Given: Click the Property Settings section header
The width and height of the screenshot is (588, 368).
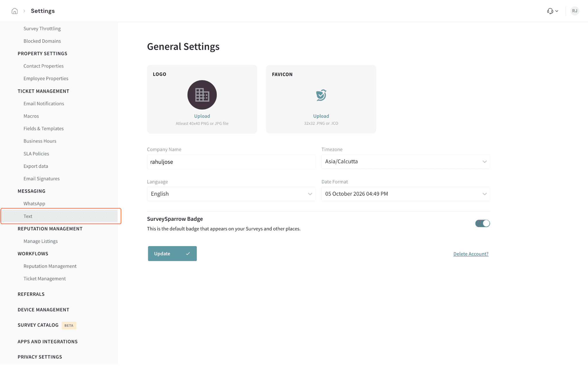Looking at the screenshot, I should coord(42,53).
